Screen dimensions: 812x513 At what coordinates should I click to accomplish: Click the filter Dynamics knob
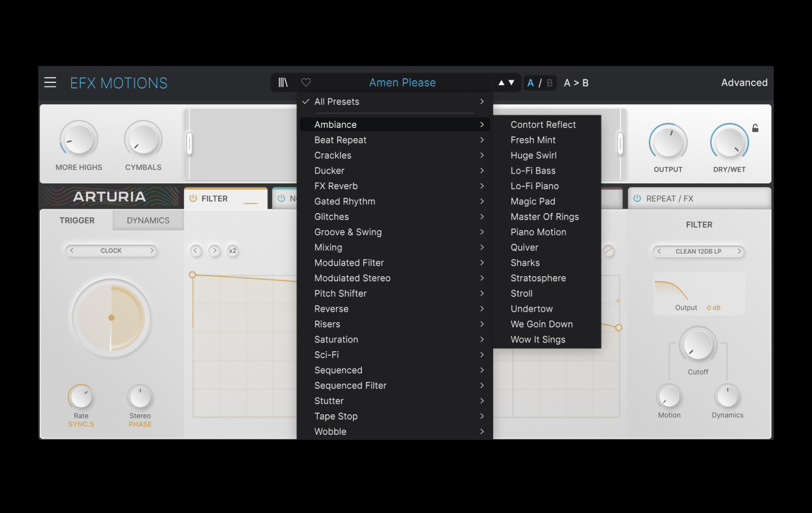[727, 397]
